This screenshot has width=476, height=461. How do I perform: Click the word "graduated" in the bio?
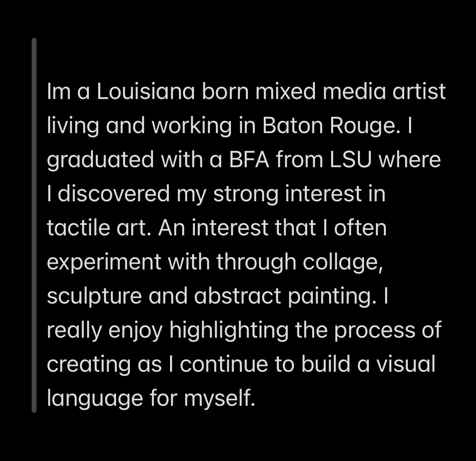point(101,159)
